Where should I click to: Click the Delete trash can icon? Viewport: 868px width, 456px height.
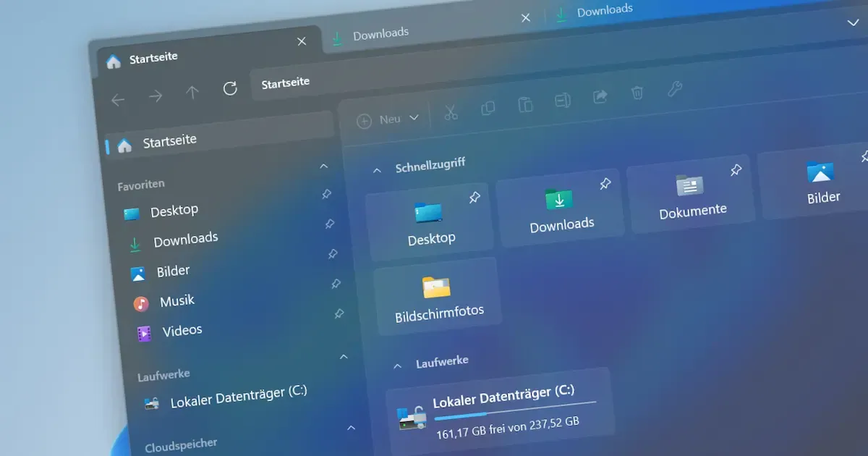tap(637, 93)
